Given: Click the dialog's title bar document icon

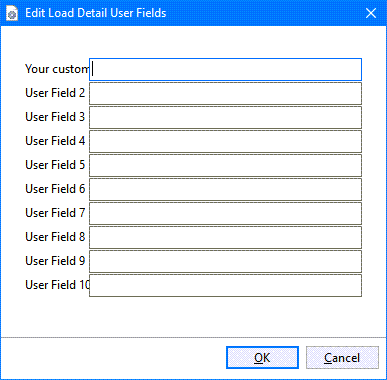Looking at the screenshot, I should pyautogui.click(x=12, y=13).
